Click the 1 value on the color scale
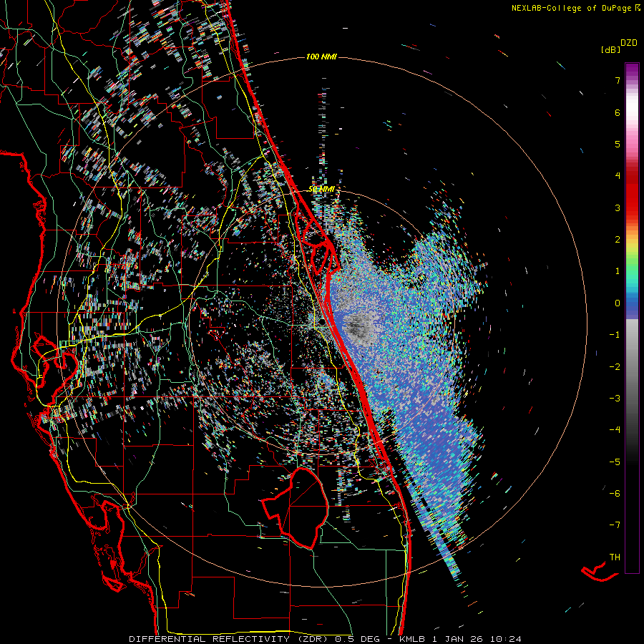This screenshot has width=644, height=644. [618, 271]
